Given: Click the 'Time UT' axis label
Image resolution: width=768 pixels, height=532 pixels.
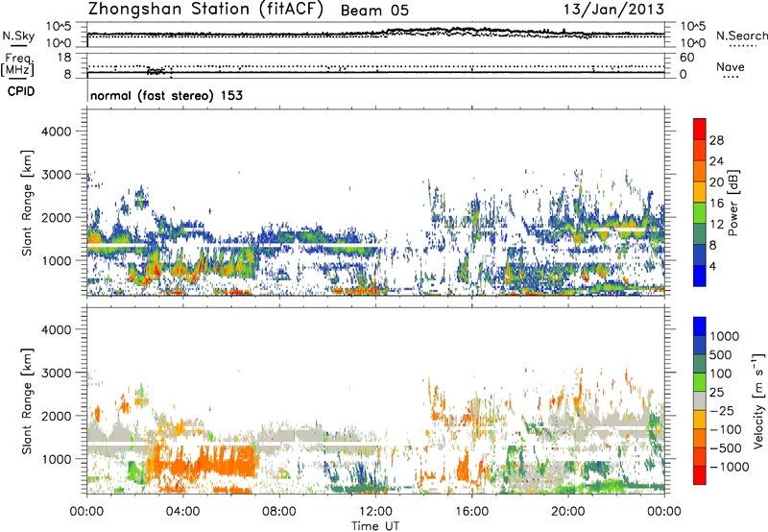Looking at the screenshot, I should (375, 525).
